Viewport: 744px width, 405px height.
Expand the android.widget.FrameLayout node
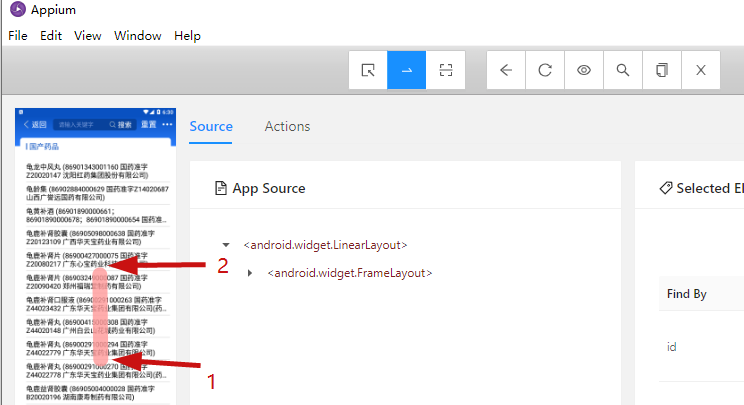pos(249,273)
